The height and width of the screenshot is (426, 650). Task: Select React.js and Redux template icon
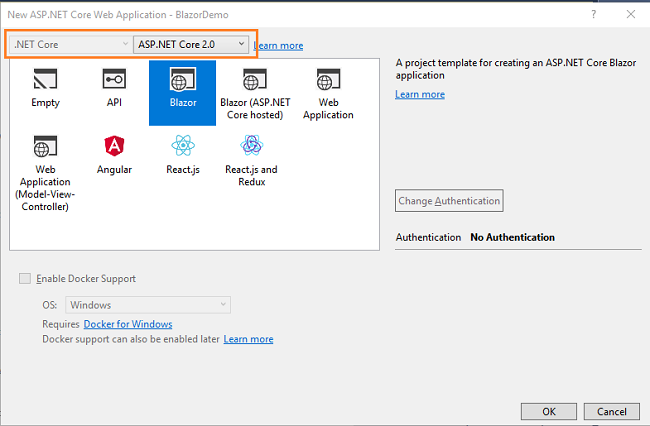point(251,145)
